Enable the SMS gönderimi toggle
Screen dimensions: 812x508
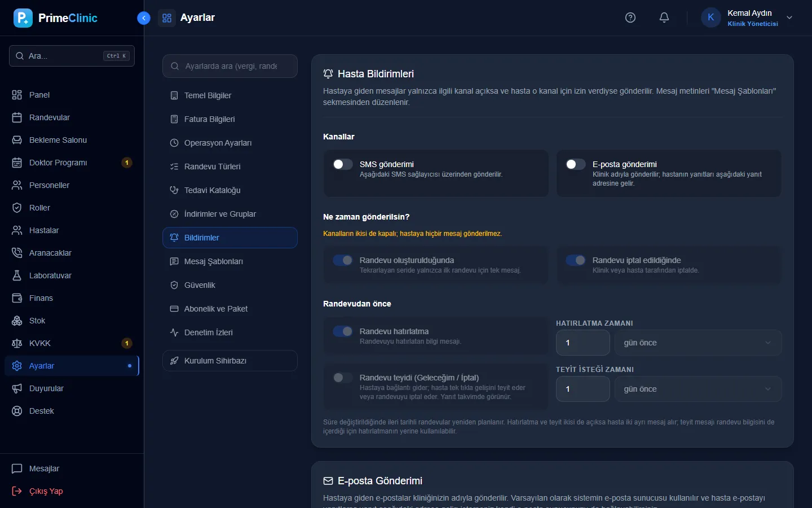[343, 164]
